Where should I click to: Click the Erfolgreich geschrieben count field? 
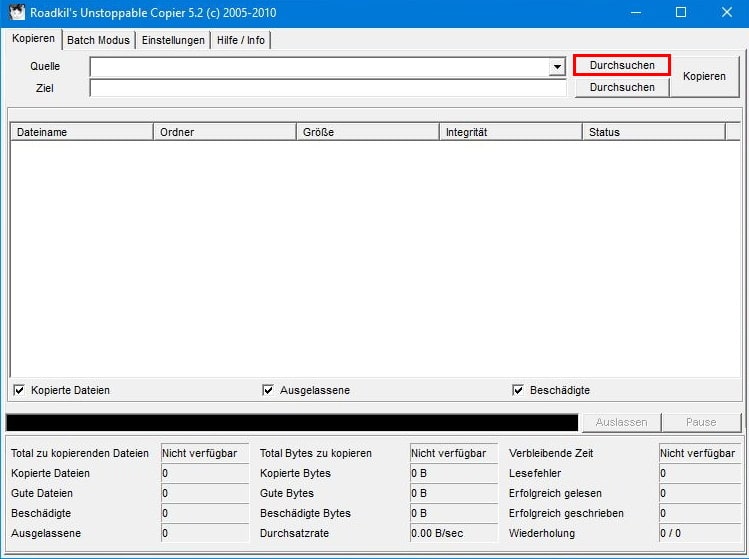coord(700,514)
